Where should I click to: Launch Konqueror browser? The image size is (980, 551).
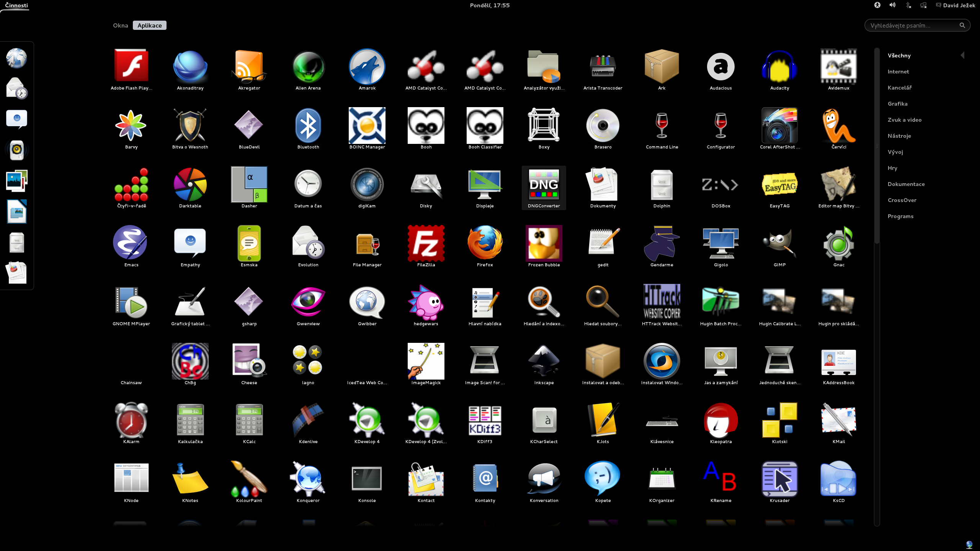(x=308, y=482)
